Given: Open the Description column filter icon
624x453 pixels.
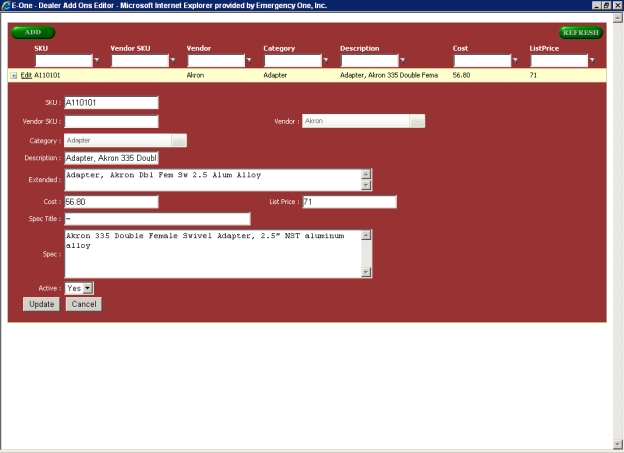Looking at the screenshot, I should pos(403,61).
